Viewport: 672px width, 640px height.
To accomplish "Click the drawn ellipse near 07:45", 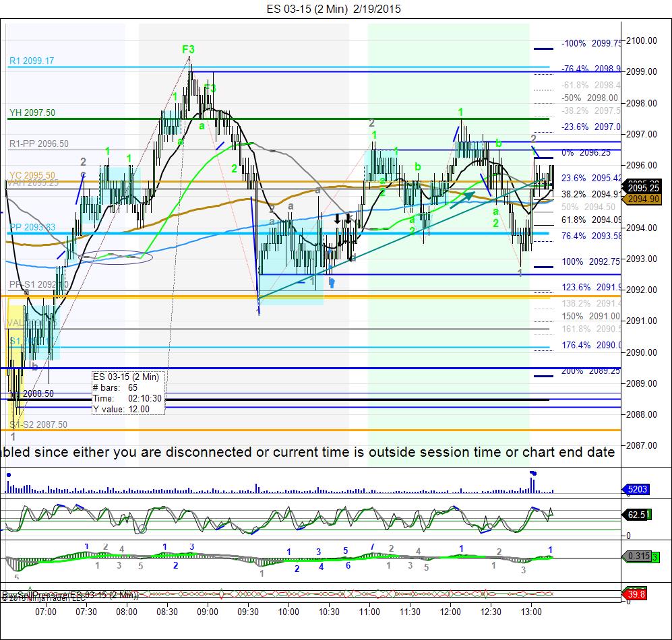I will pyautogui.click(x=116, y=257).
